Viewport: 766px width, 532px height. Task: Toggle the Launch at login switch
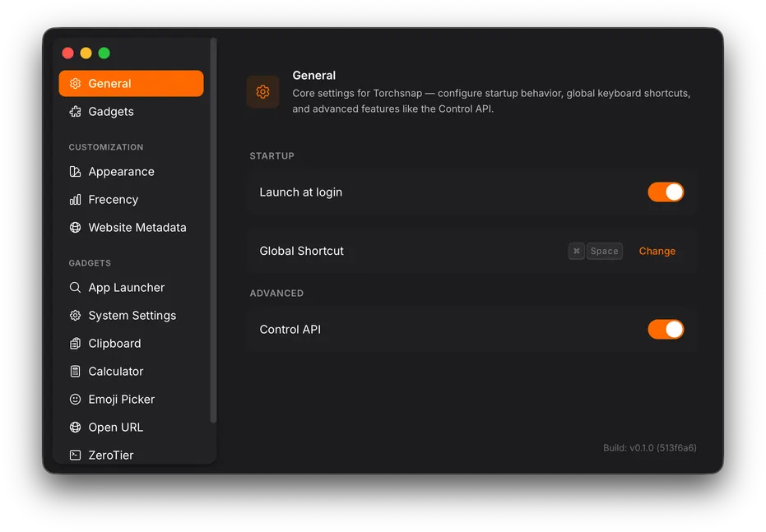(666, 192)
